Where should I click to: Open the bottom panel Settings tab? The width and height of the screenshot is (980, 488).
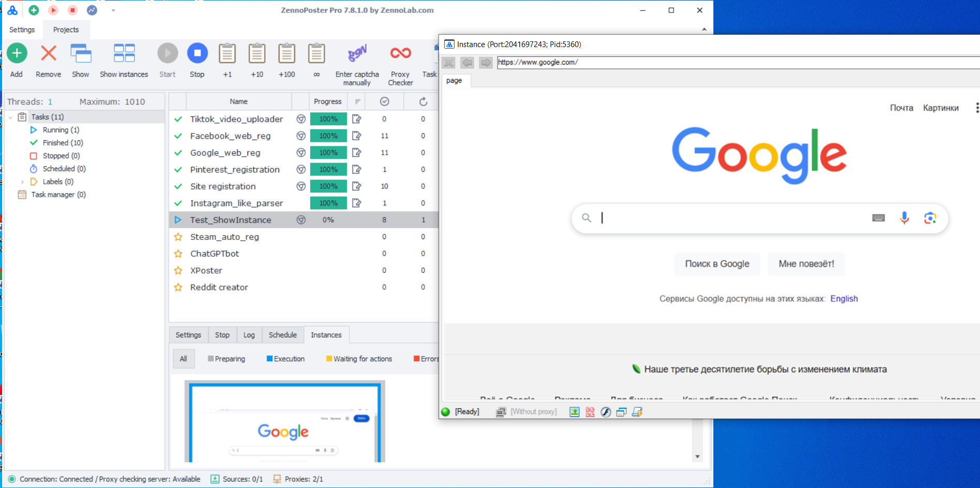pyautogui.click(x=188, y=335)
